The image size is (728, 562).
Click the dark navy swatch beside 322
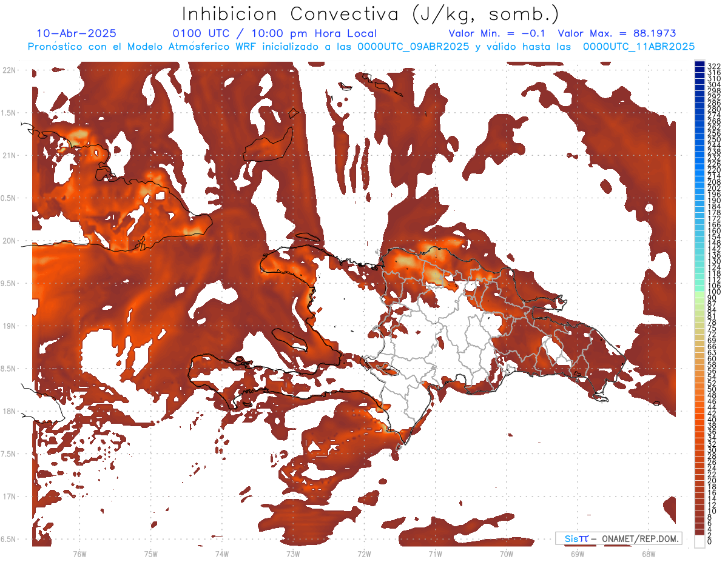coord(699,64)
